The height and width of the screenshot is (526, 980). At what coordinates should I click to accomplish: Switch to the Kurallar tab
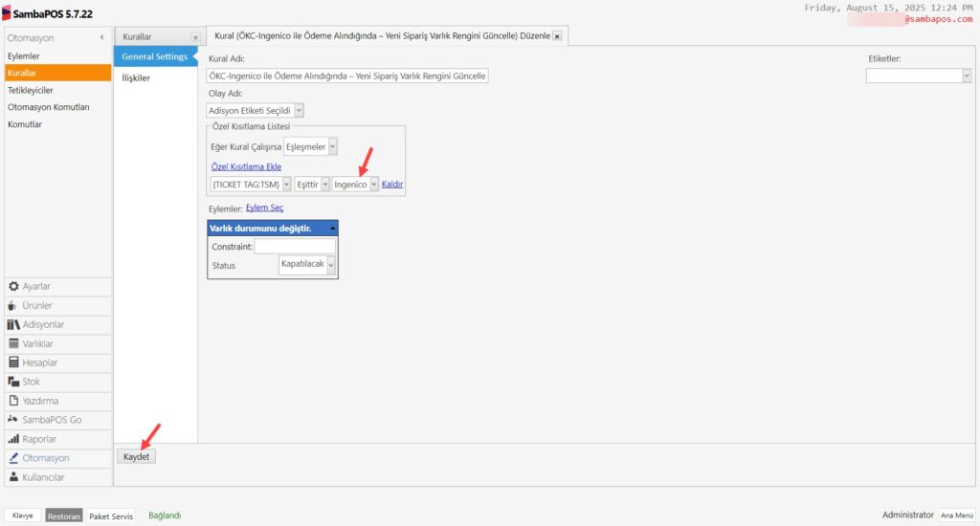coord(138,37)
